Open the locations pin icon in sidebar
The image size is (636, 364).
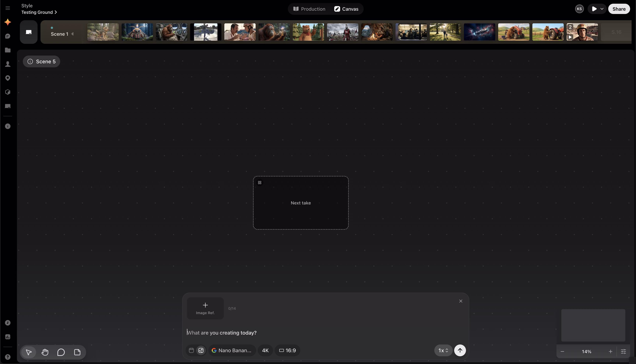8,78
